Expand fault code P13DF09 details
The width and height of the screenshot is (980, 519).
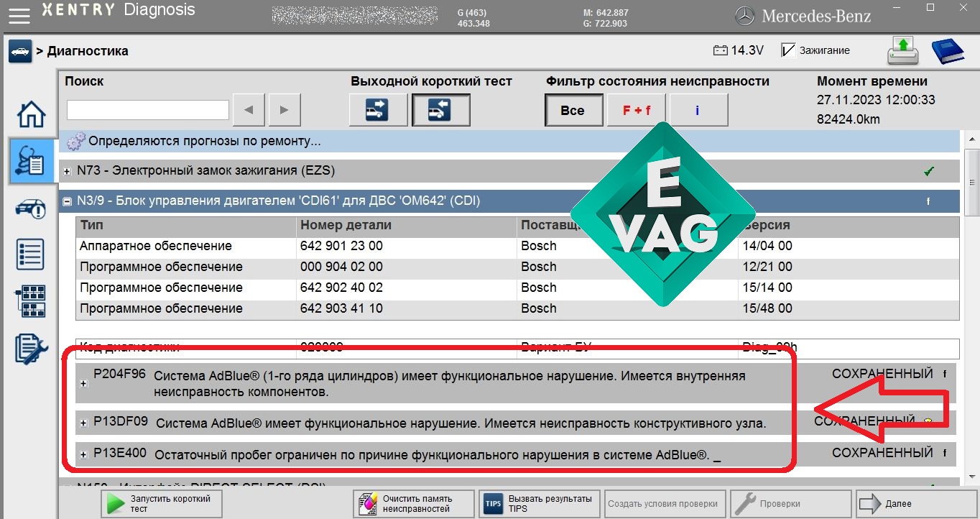[x=83, y=423]
